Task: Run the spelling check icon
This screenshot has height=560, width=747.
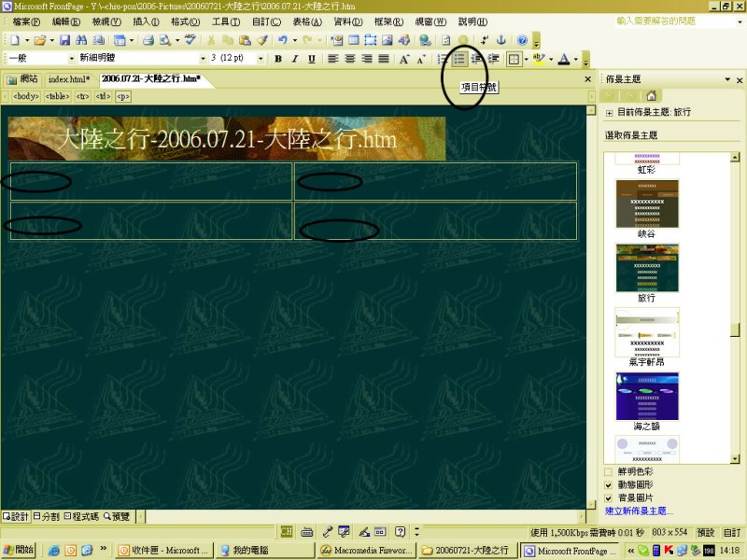Action: click(190, 40)
